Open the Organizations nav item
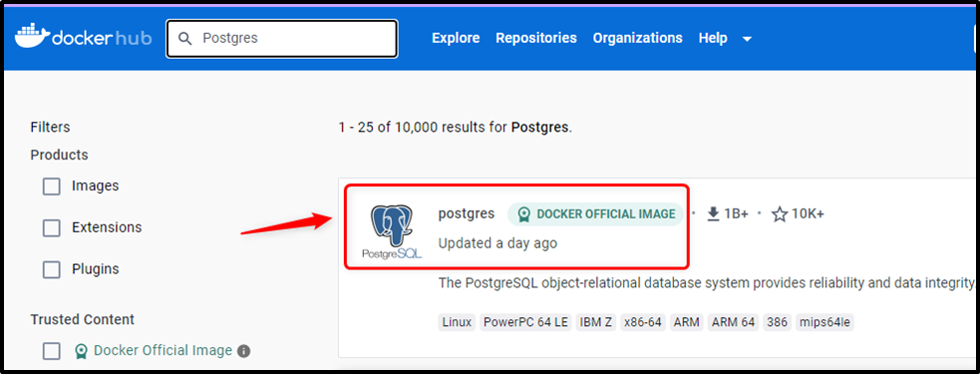This screenshot has height=374, width=980. click(637, 38)
